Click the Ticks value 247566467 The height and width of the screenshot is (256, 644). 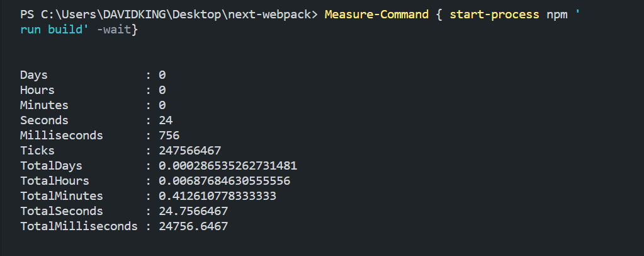[x=189, y=151]
